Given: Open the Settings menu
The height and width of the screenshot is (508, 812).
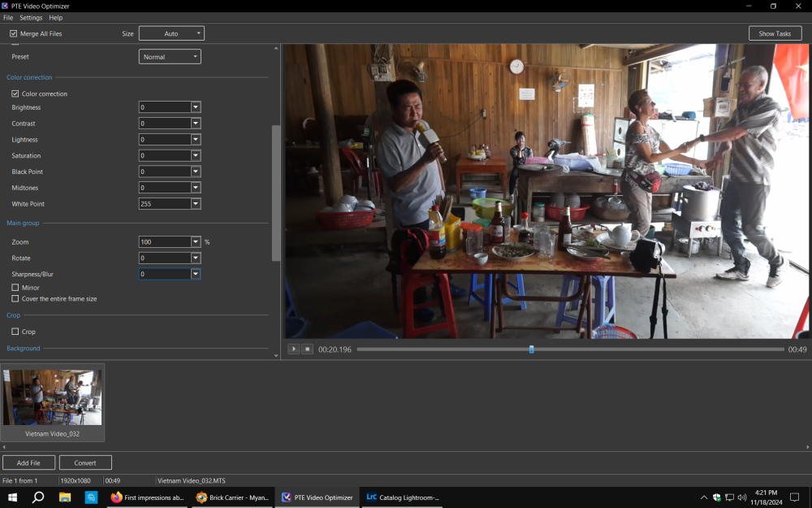Looking at the screenshot, I should click(x=31, y=17).
